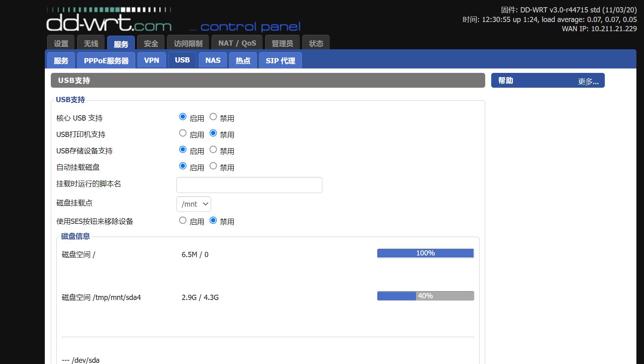Viewport: 644px width, 364px height.
Task: Disable USB storage device support
Action: 213,149
